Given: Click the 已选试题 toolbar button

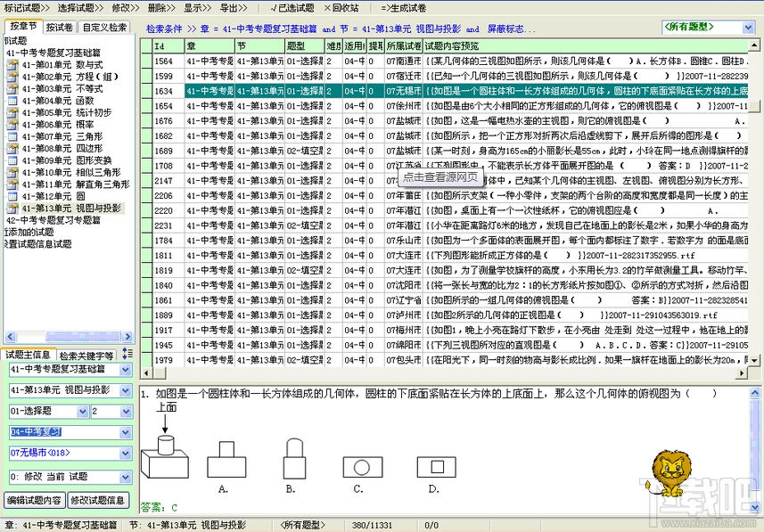Looking at the screenshot, I should coord(292,8).
